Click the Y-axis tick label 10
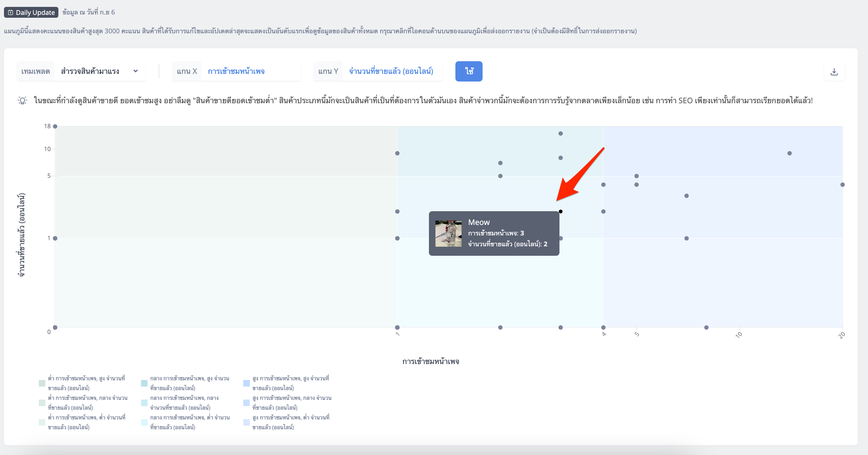Image resolution: width=868 pixels, height=455 pixels. 47,149
